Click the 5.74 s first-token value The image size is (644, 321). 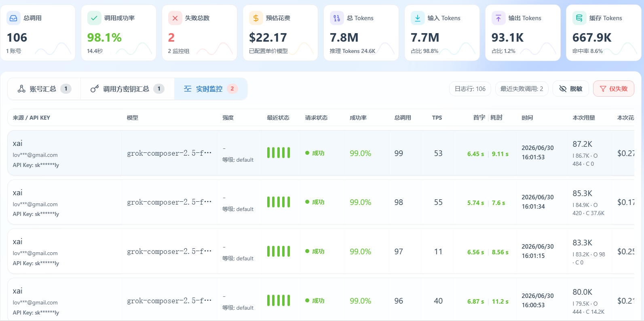tap(475, 203)
